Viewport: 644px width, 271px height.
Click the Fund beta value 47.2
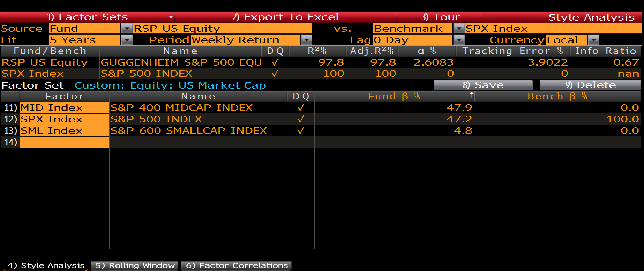(x=459, y=119)
